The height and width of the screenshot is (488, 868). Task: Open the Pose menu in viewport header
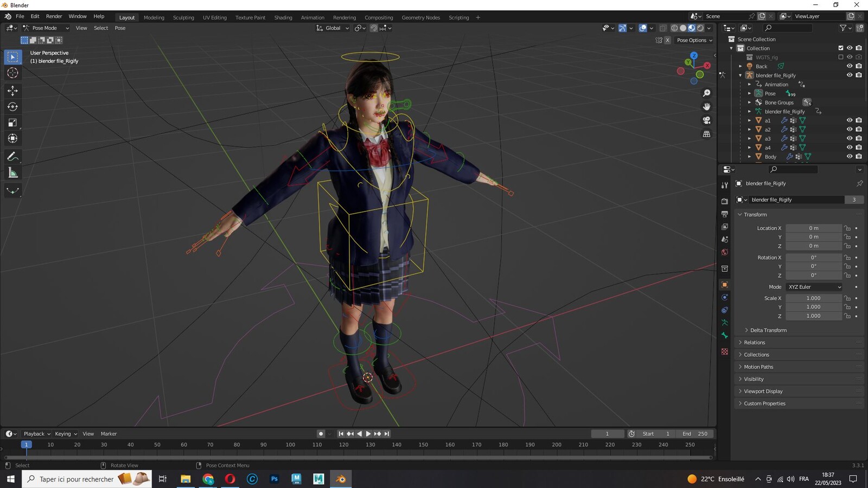[x=120, y=28]
